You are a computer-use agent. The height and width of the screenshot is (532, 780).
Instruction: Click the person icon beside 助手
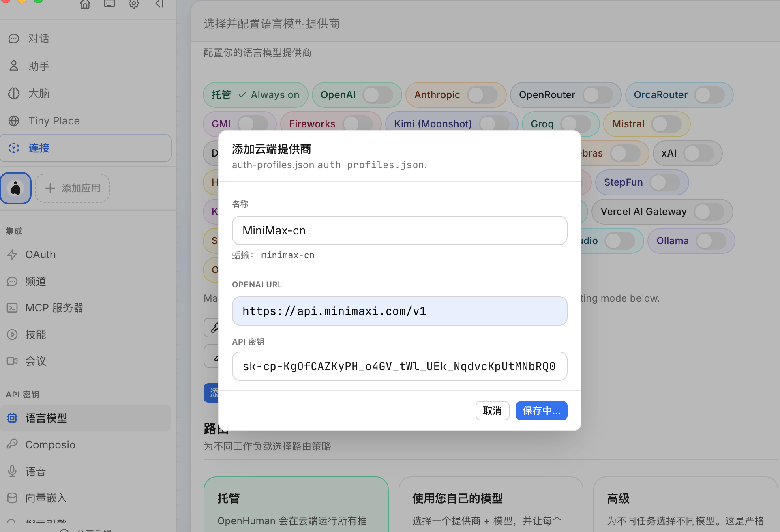pos(14,66)
